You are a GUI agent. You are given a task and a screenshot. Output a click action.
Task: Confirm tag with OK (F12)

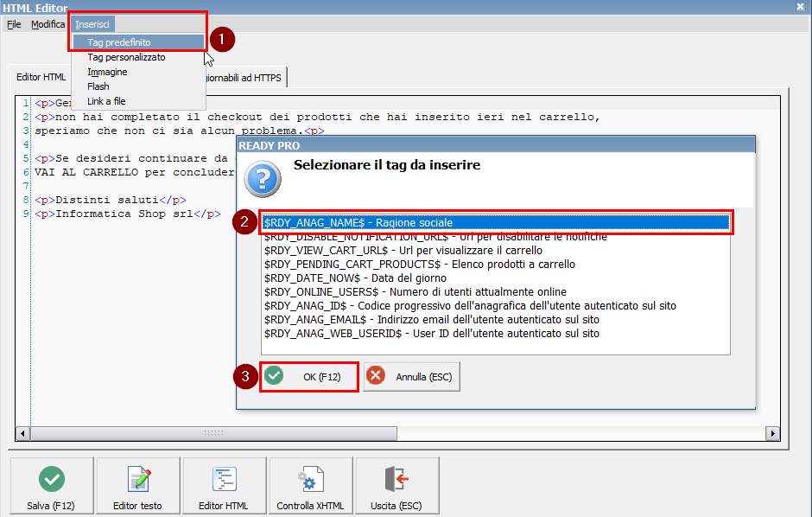pyautogui.click(x=308, y=377)
